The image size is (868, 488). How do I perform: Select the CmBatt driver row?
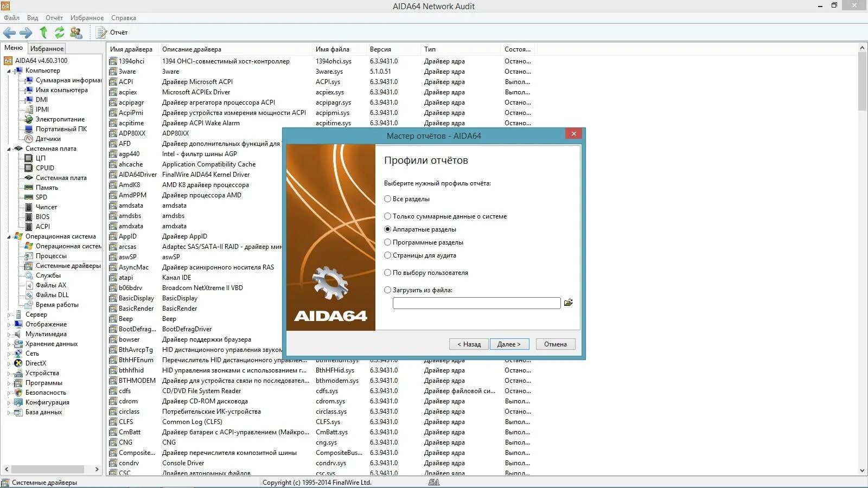coord(320,432)
